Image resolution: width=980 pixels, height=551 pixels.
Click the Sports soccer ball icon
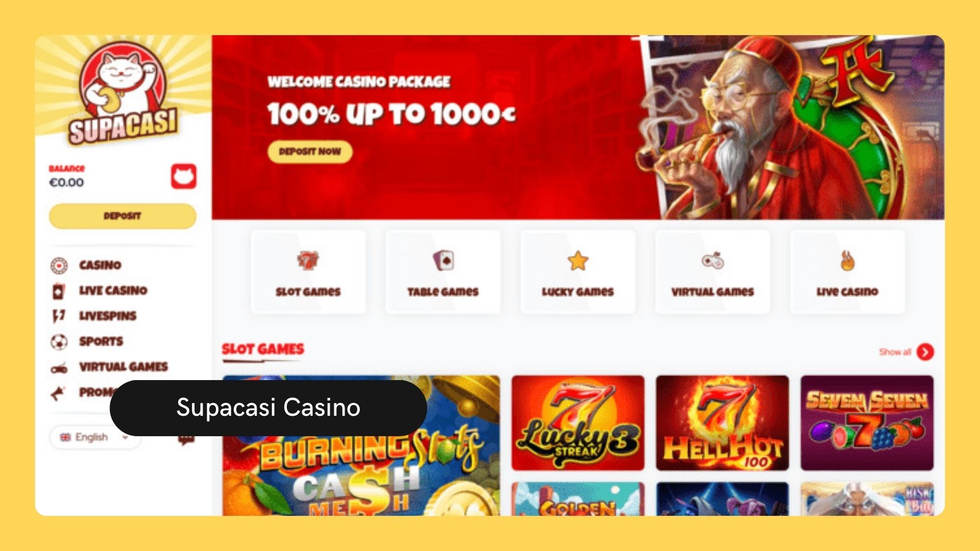pyautogui.click(x=59, y=341)
